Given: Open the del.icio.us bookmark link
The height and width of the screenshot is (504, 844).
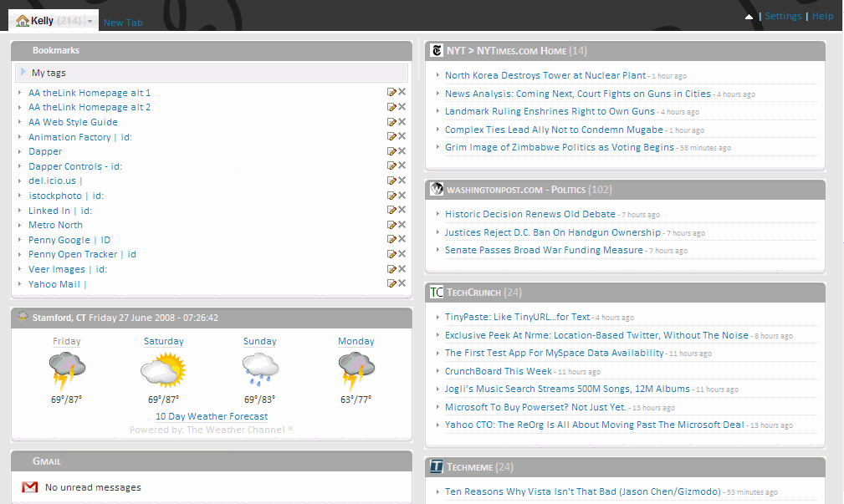Looking at the screenshot, I should [x=52, y=181].
